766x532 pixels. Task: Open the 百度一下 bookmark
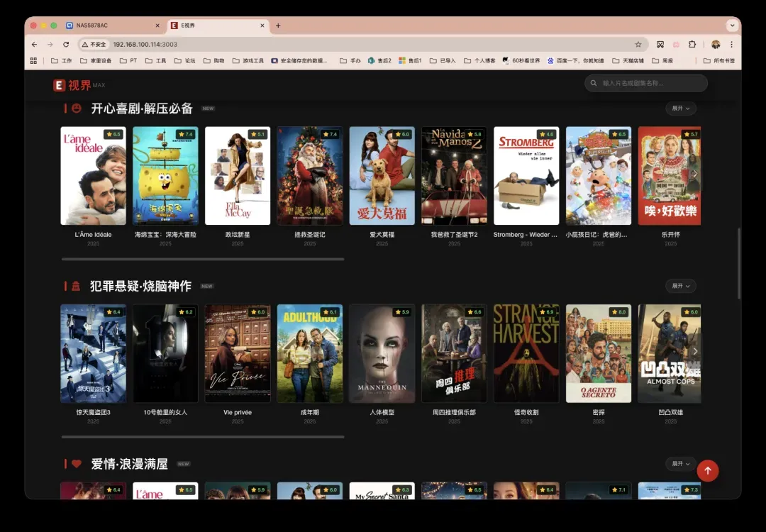[x=575, y=60]
